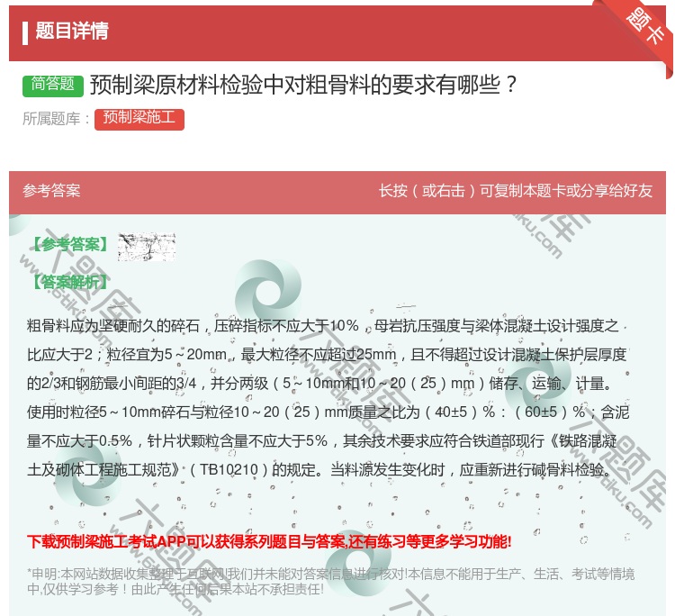The width and height of the screenshot is (675, 616).
Task: Click the line starting 量不应大于0.5%
Action: [322, 441]
